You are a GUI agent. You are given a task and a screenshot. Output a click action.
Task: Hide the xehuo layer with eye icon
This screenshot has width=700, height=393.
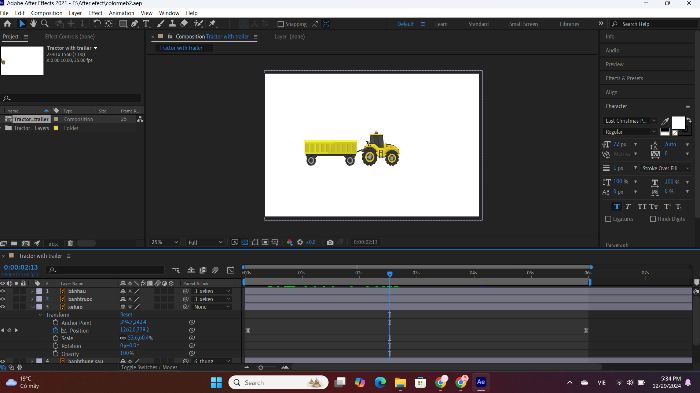pyautogui.click(x=3, y=307)
